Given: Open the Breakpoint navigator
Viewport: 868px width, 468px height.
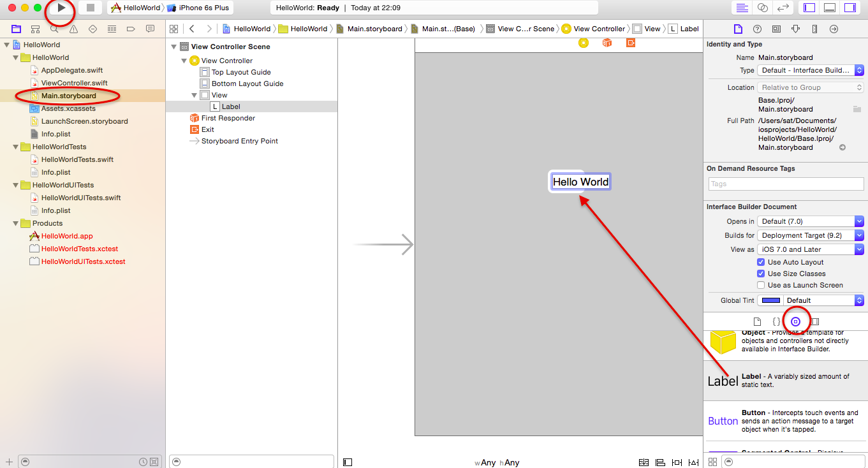Looking at the screenshot, I should pos(131,29).
